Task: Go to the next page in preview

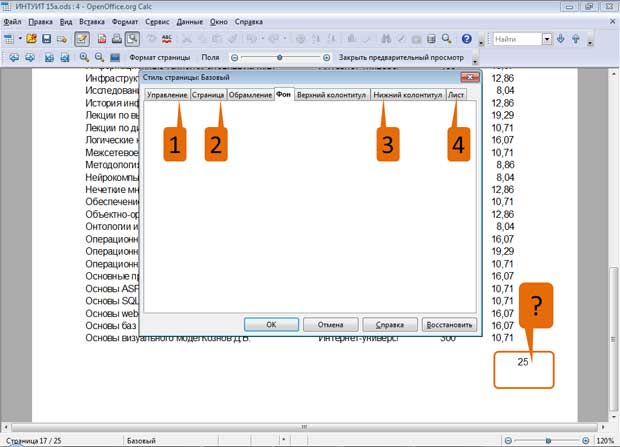Action: point(30,58)
